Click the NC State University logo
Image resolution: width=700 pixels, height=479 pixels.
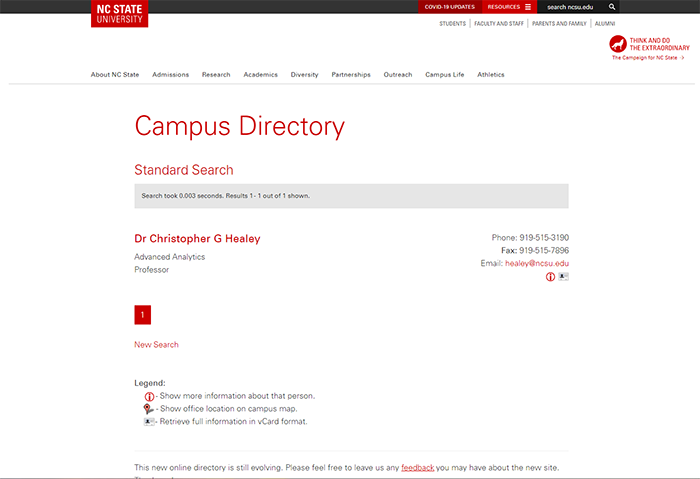click(119, 14)
